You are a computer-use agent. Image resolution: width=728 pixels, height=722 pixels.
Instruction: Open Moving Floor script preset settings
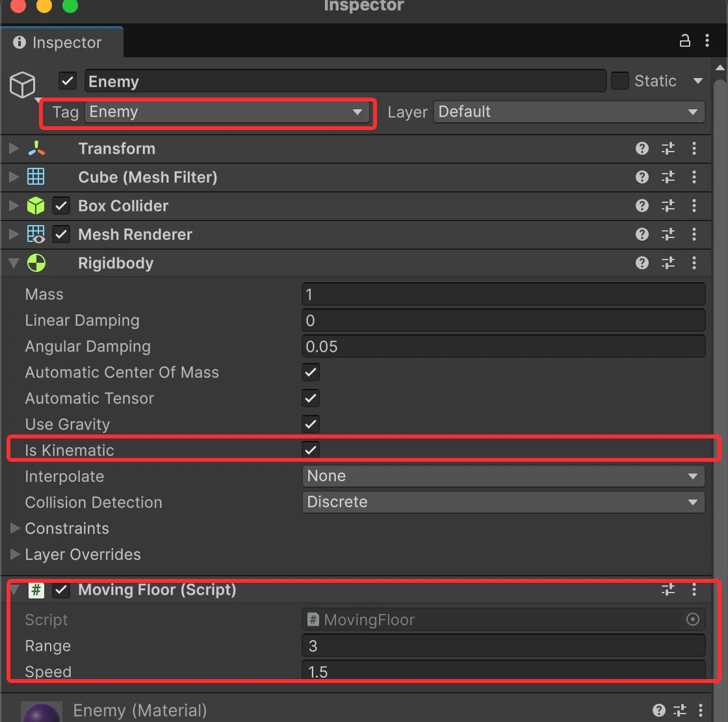coord(668,589)
